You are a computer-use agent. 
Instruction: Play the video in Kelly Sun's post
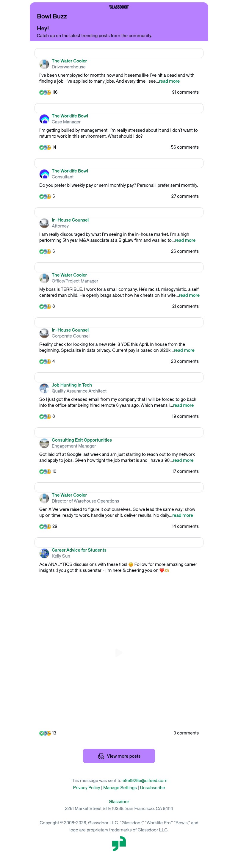coord(119,652)
